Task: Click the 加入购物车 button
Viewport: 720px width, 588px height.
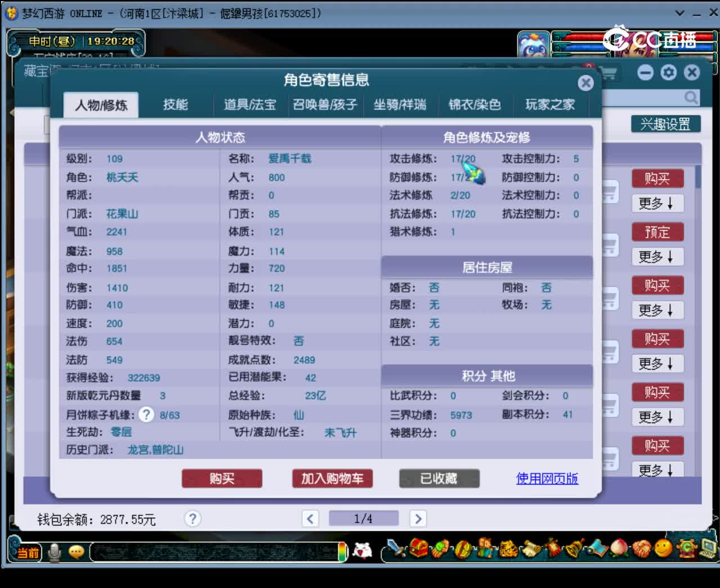Action: (x=332, y=478)
